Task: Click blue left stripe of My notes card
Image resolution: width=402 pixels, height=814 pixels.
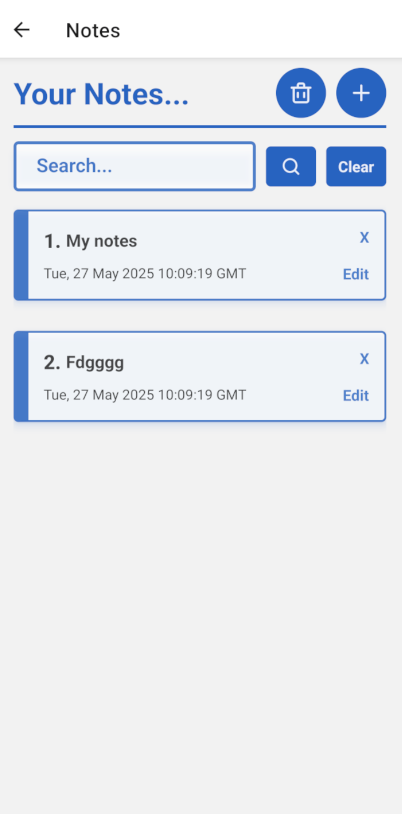Action: (21, 255)
